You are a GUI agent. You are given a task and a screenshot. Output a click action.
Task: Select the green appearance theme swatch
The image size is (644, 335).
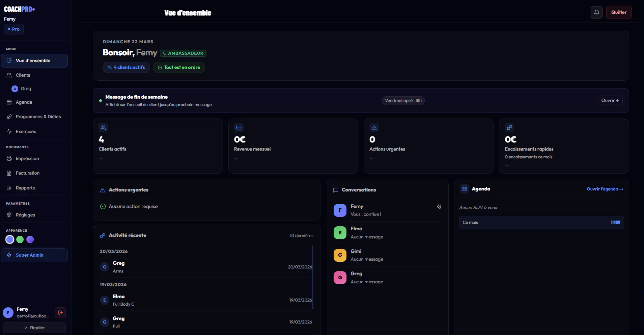click(20, 240)
